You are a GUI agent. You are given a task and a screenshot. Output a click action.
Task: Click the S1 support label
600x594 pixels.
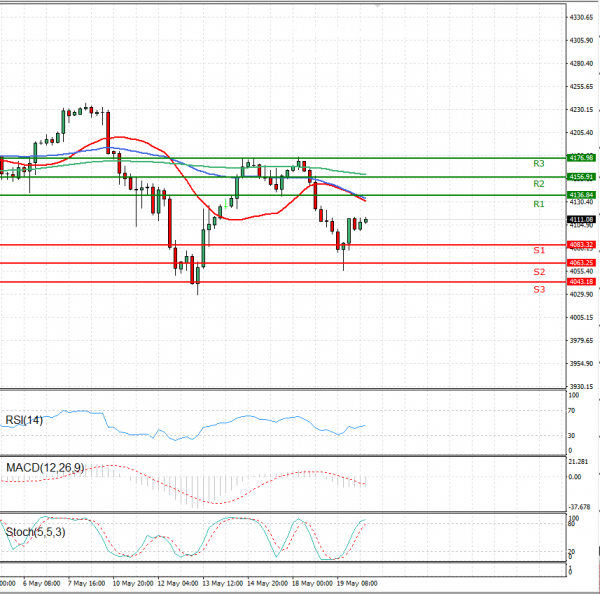(539, 251)
